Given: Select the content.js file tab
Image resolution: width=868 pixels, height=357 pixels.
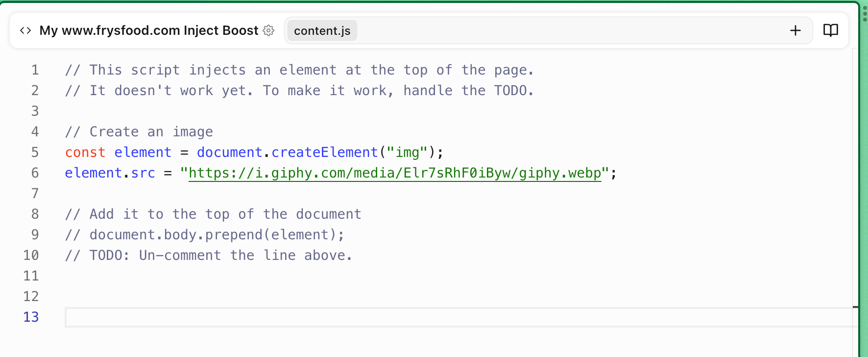Looking at the screenshot, I should click(322, 30).
